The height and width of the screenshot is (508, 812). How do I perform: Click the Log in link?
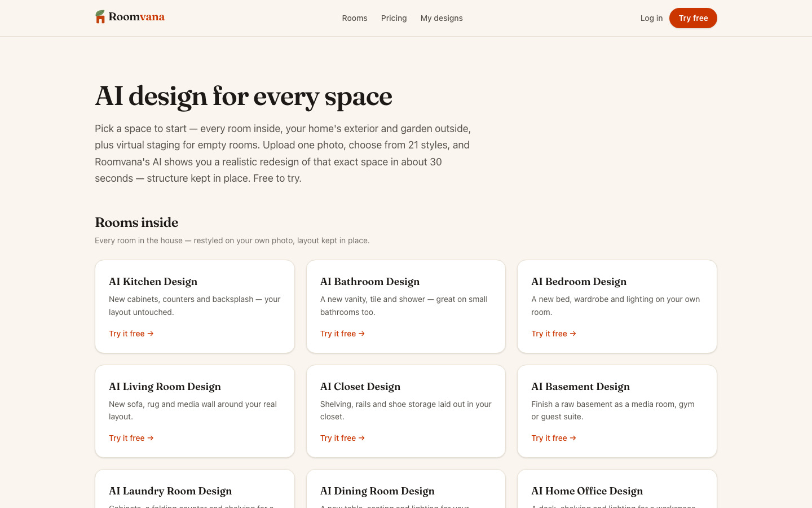651,18
